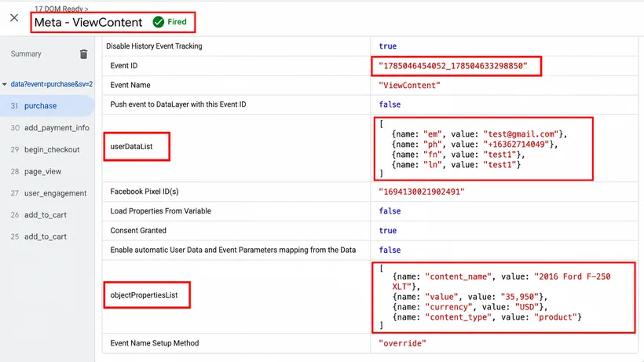Click the "override" setup method value
The width and height of the screenshot is (644, 362).
pos(402,343)
